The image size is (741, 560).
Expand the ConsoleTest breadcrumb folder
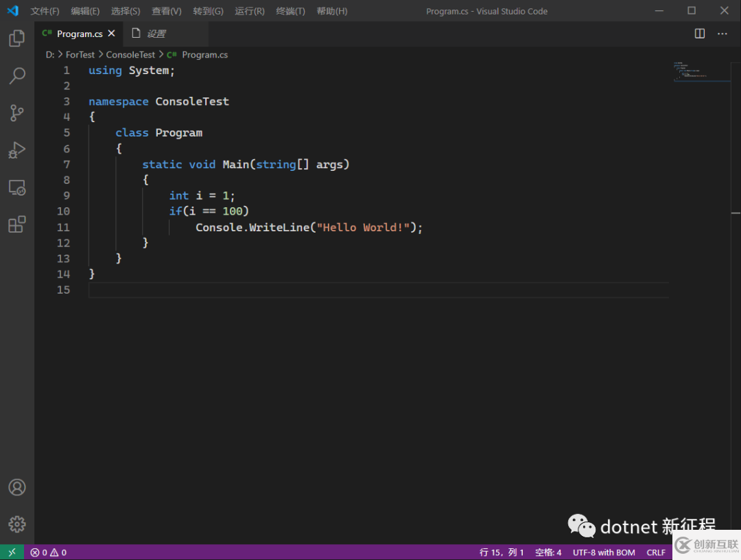click(x=130, y=55)
